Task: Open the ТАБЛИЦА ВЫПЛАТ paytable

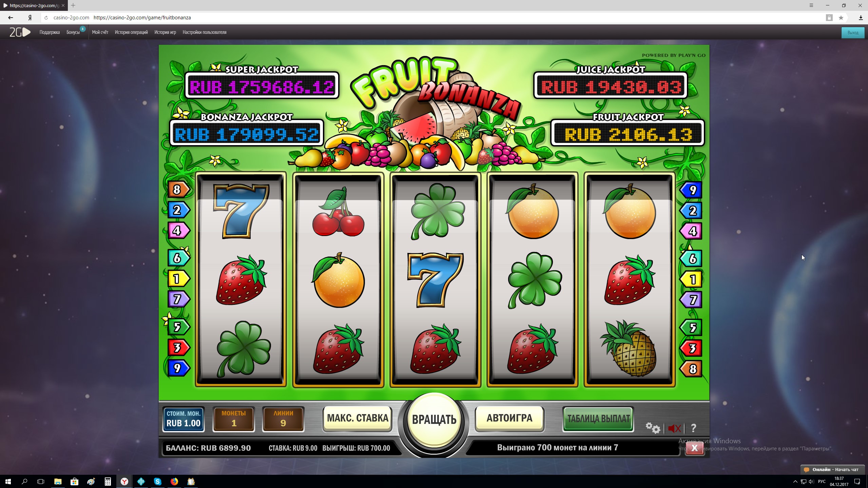Action: tap(598, 419)
